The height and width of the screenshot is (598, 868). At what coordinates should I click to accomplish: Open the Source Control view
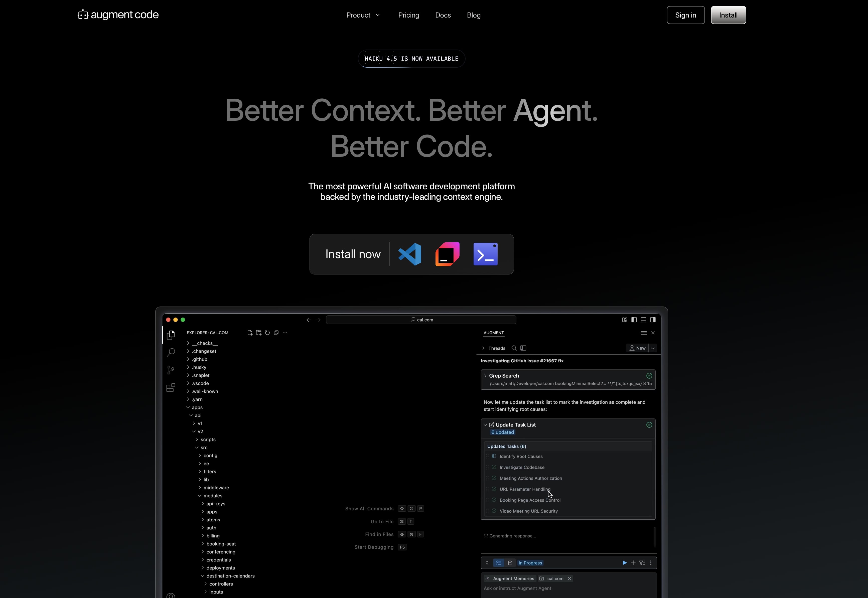pos(171,370)
